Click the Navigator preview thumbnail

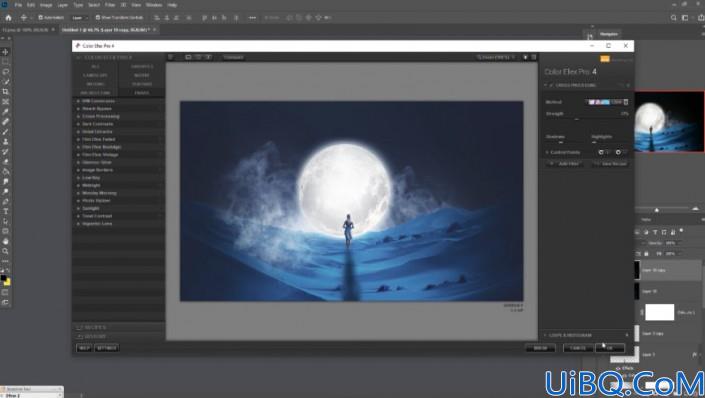[669, 121]
